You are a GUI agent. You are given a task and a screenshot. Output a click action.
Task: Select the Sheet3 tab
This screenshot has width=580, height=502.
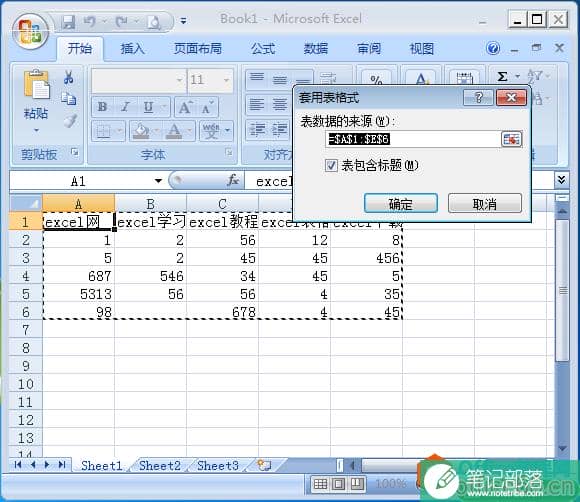click(218, 465)
